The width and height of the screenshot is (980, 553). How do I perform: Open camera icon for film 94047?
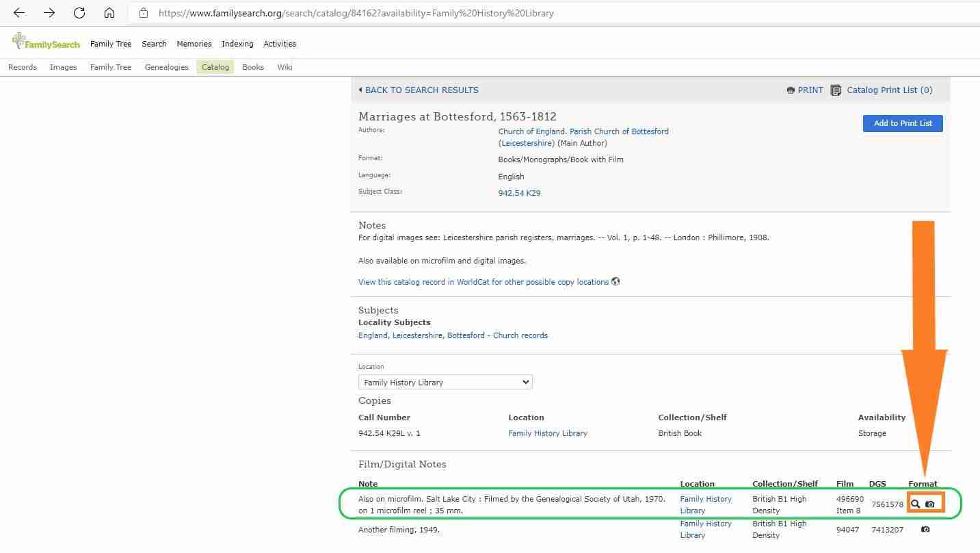click(x=925, y=529)
